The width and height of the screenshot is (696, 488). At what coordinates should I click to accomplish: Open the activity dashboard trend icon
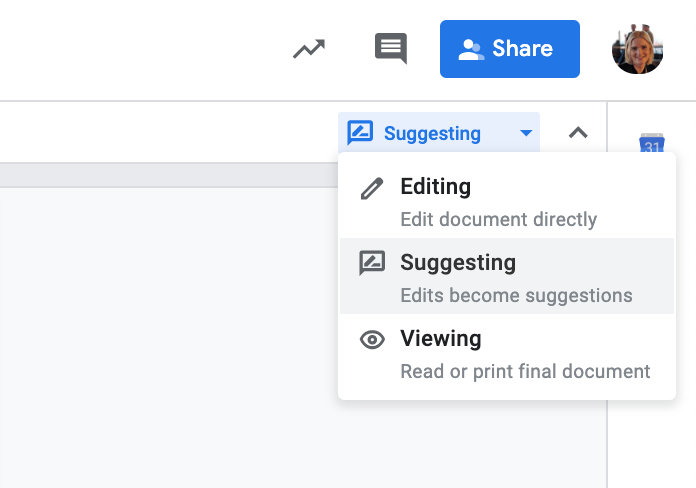click(x=309, y=49)
